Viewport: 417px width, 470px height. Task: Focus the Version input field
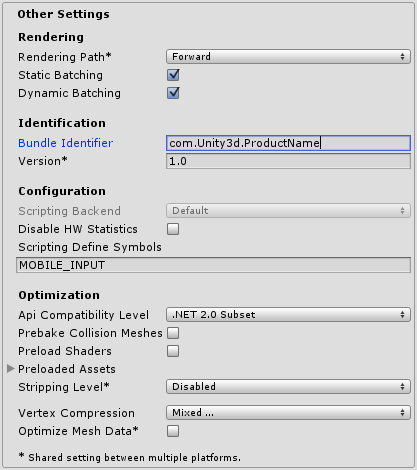tap(288, 161)
